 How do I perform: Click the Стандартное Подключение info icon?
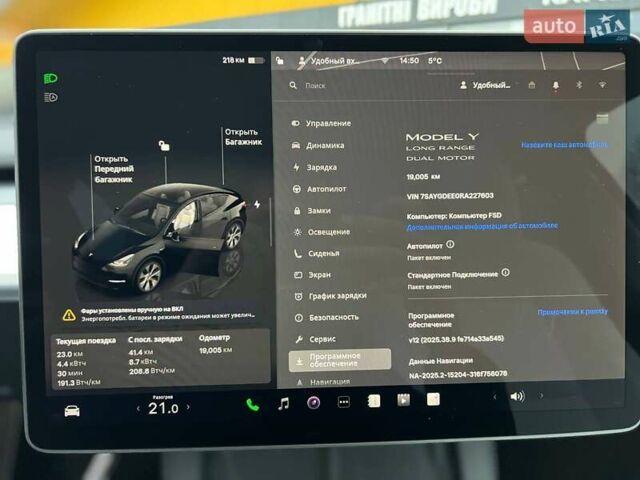(505, 272)
